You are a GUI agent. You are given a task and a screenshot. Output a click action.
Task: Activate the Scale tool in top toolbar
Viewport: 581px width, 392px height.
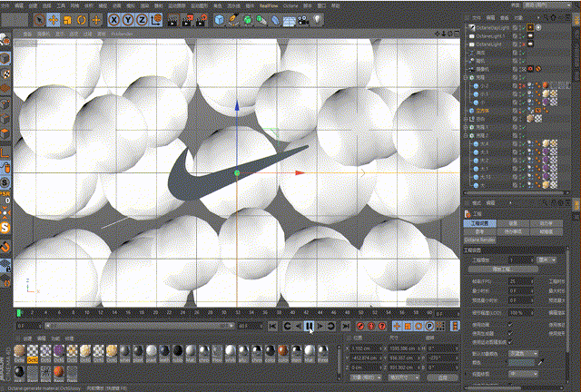(x=67, y=20)
